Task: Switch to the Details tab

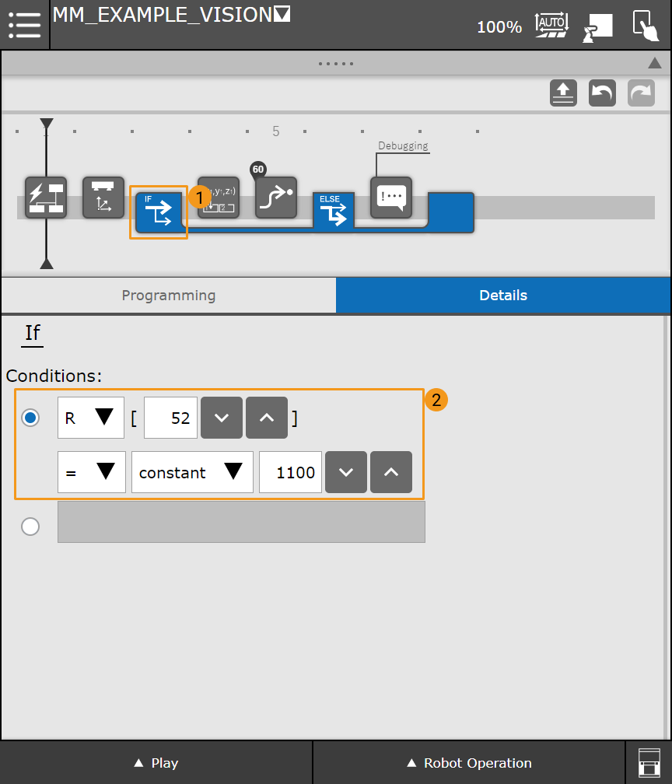Action: 503,295
